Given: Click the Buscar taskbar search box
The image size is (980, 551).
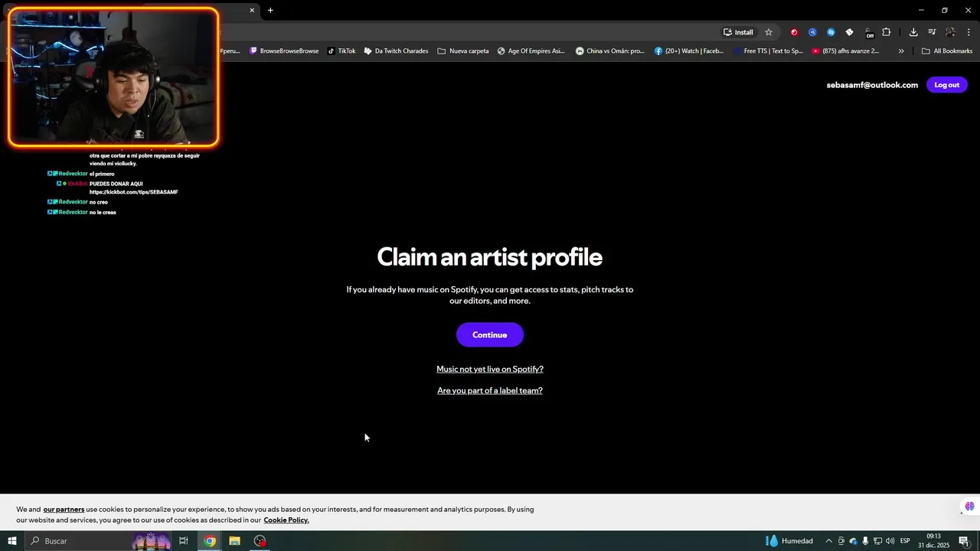Looking at the screenshot, I should pyautogui.click(x=100, y=541).
